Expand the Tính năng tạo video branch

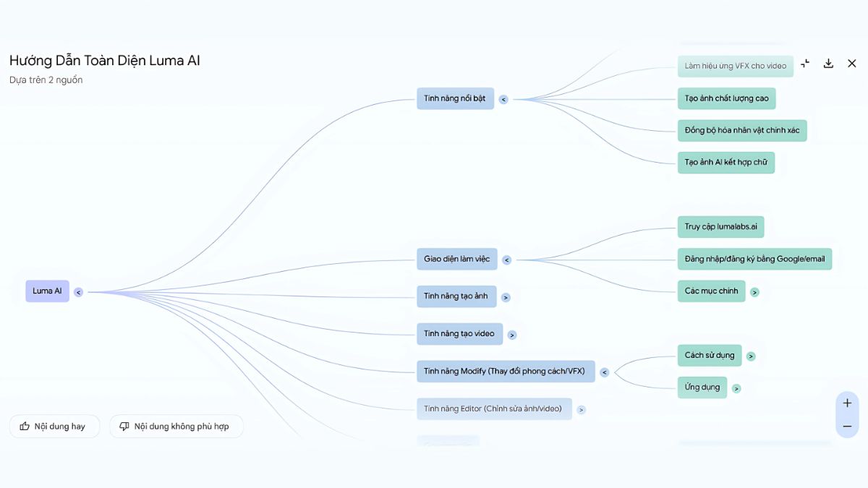point(512,335)
